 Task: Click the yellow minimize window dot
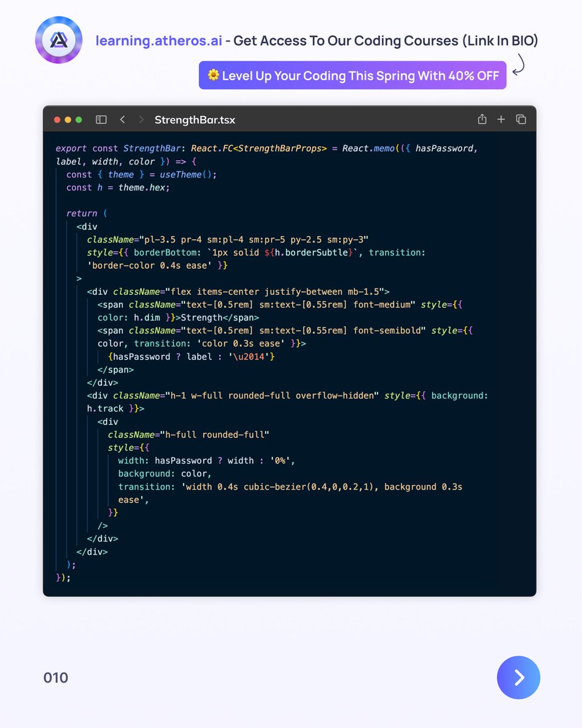click(68, 120)
